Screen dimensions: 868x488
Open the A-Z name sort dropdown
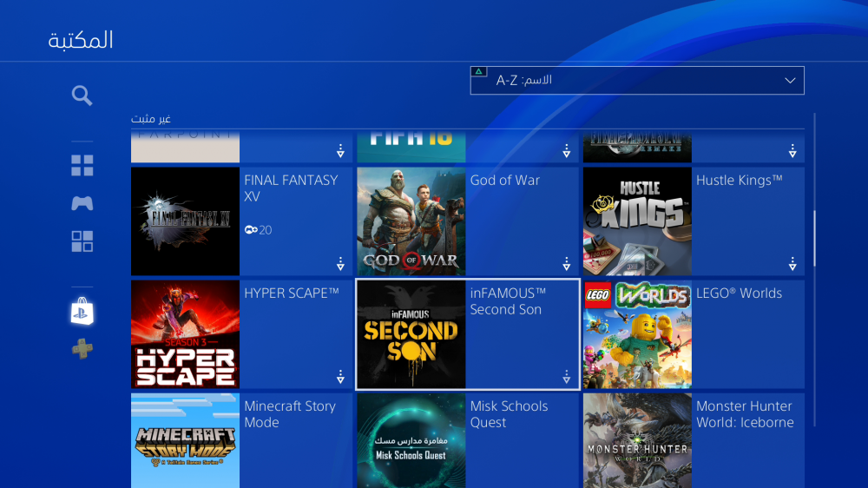tap(637, 80)
